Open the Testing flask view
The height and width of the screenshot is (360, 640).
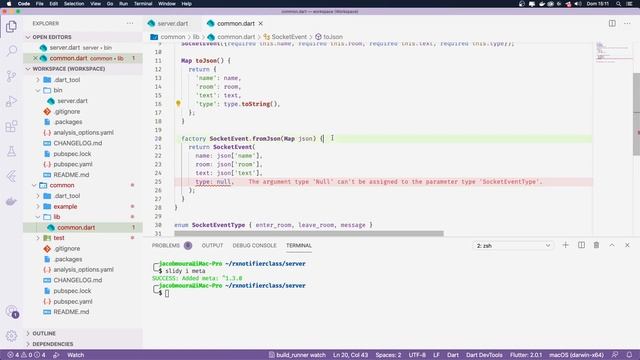tap(11, 151)
